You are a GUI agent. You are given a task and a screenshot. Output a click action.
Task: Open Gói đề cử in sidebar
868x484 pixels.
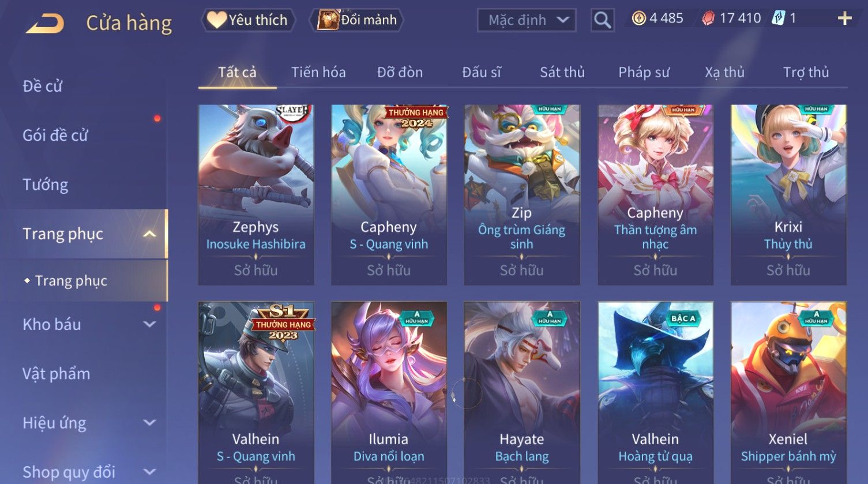click(x=55, y=135)
